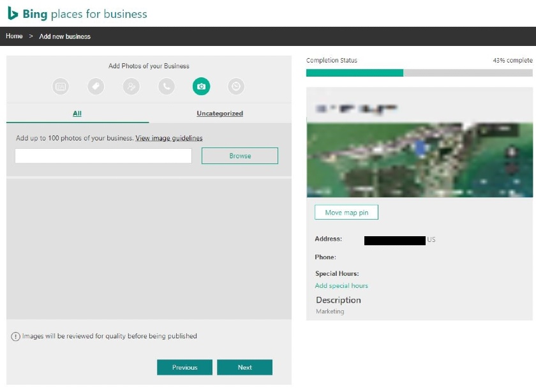
Task: Select the phone step icon
Action: [x=167, y=87]
